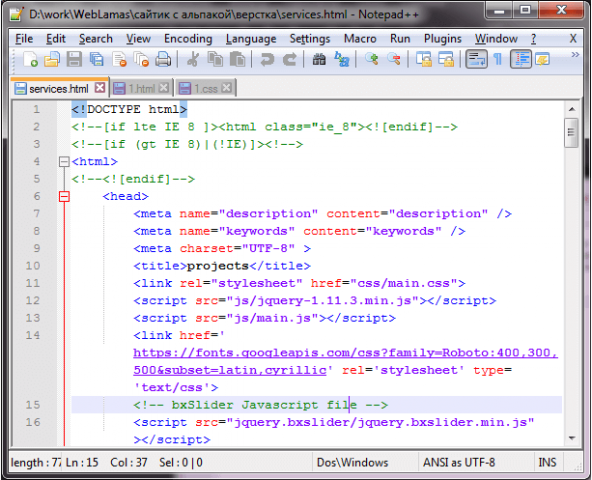The height and width of the screenshot is (480, 592).
Task: Close the services.html tab
Action: click(x=100, y=88)
